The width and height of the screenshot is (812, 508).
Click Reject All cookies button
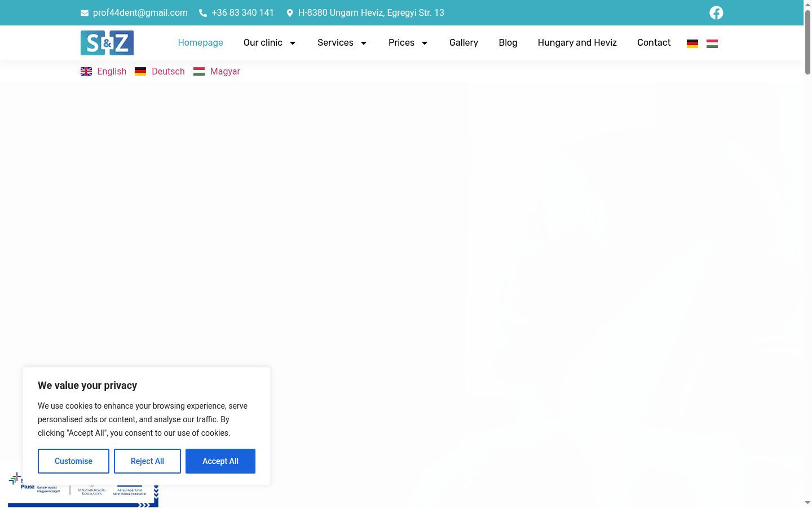pos(147,461)
